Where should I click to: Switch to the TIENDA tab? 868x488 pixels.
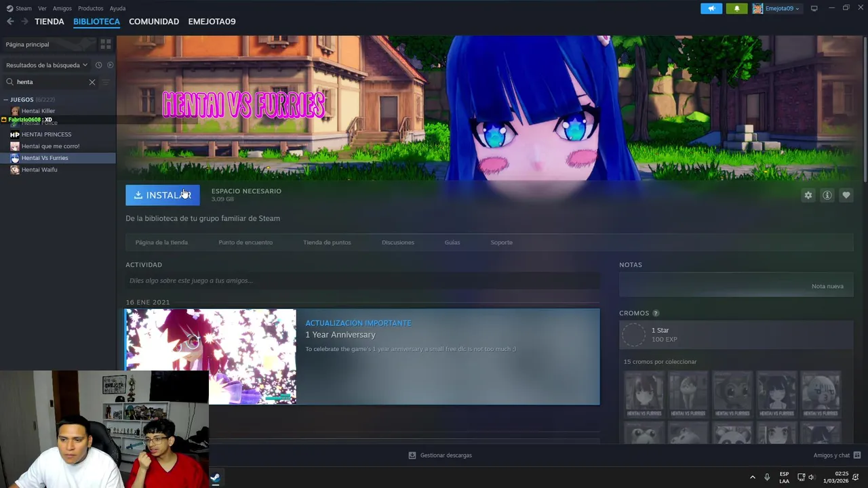[x=50, y=22]
